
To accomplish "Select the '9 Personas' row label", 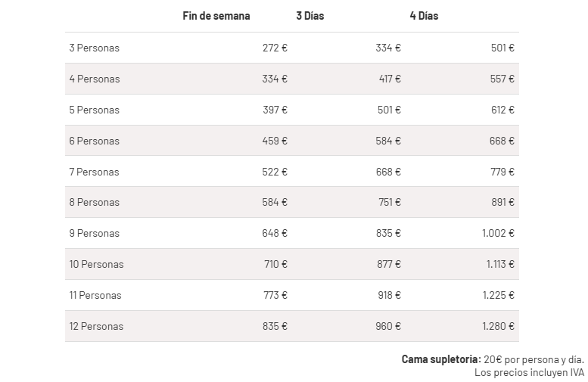I will [x=94, y=233].
